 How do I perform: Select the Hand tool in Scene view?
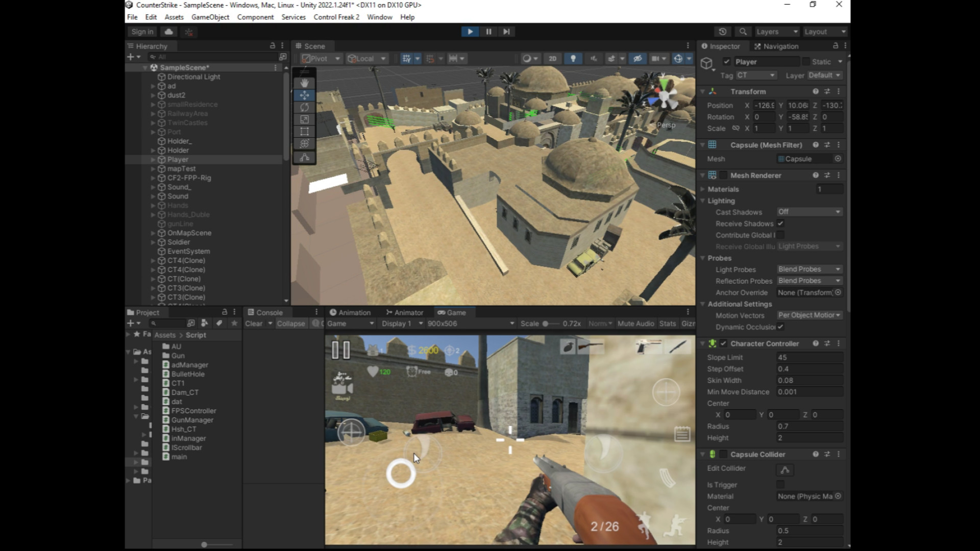coord(305,83)
